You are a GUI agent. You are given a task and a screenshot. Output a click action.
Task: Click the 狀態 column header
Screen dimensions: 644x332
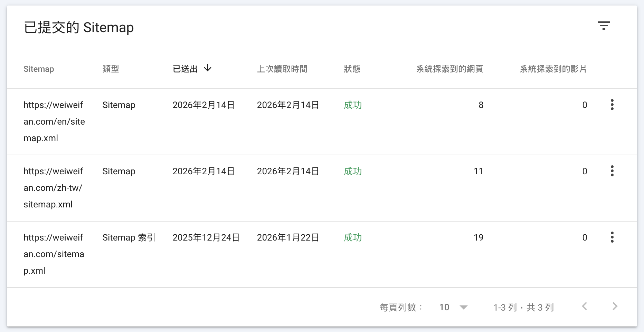[352, 69]
